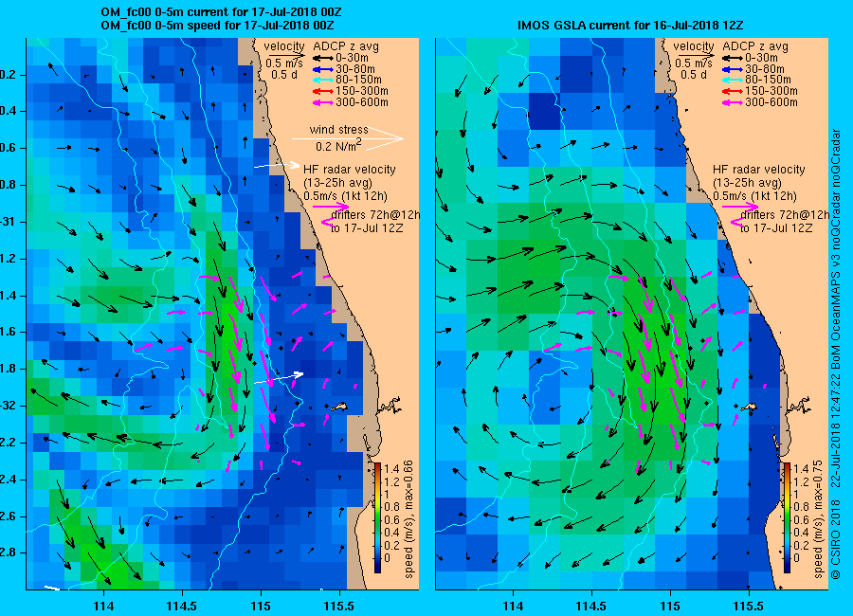This screenshot has height=616, width=853.
Task: Click the magenta 300-600m arrow in OM_fc00 legend
Action: pos(322,102)
